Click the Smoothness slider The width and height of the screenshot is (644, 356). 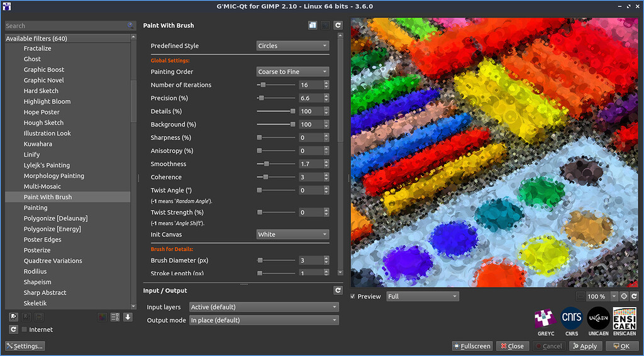275,164
